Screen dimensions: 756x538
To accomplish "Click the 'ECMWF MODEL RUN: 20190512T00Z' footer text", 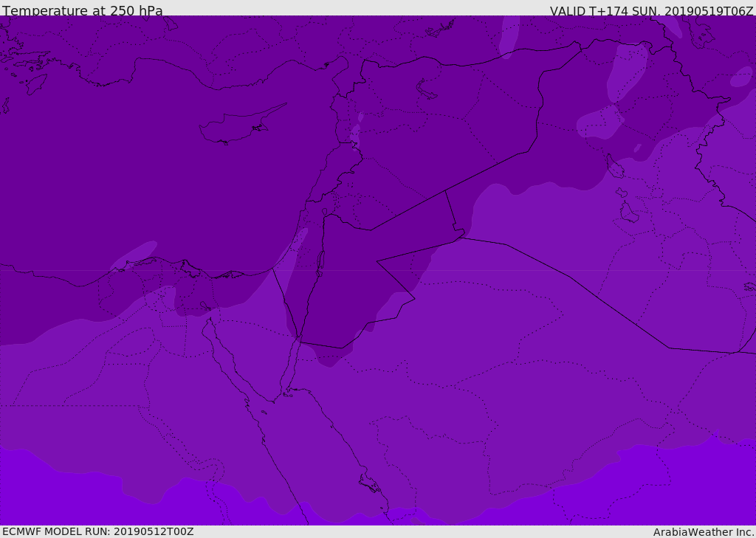I will [x=98, y=531].
